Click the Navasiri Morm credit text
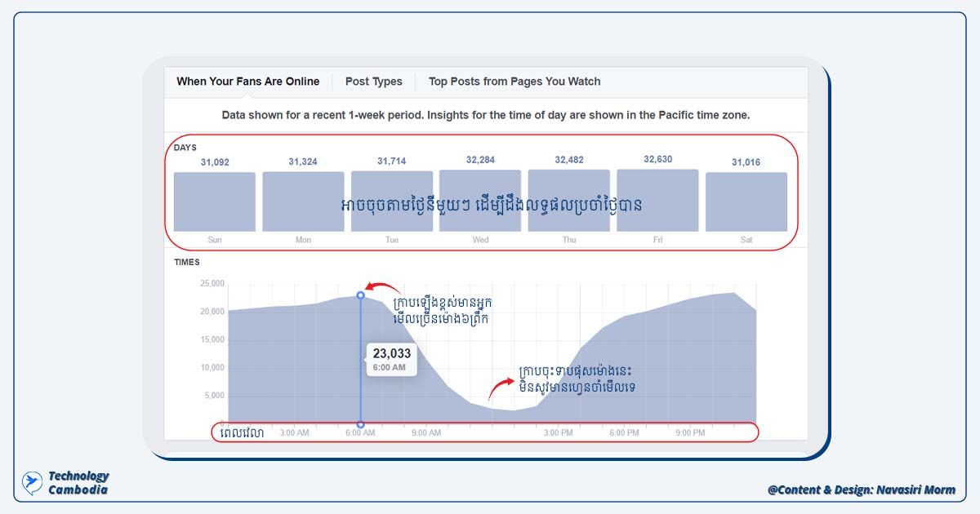The image size is (980, 514). pos(861,490)
